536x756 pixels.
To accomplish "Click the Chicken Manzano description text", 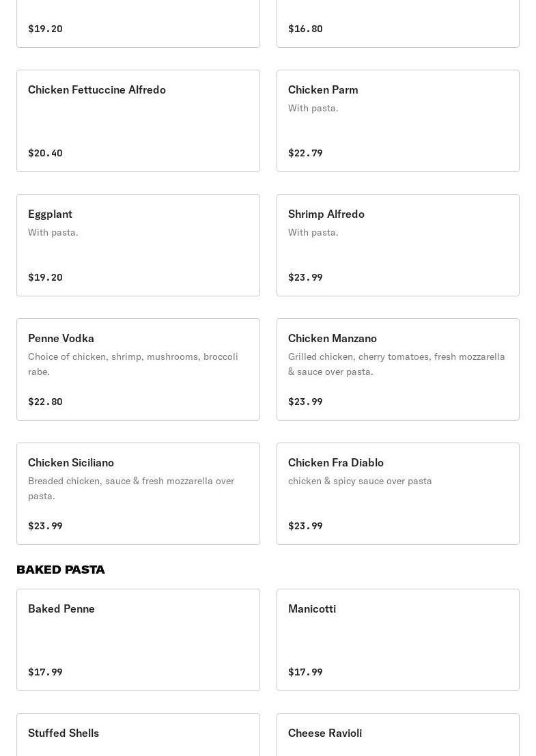I will coord(396,364).
